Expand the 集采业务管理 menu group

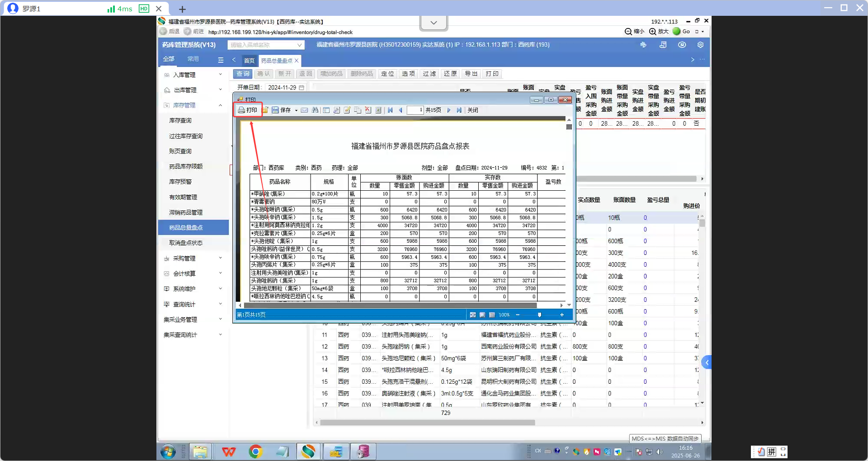(x=193, y=320)
